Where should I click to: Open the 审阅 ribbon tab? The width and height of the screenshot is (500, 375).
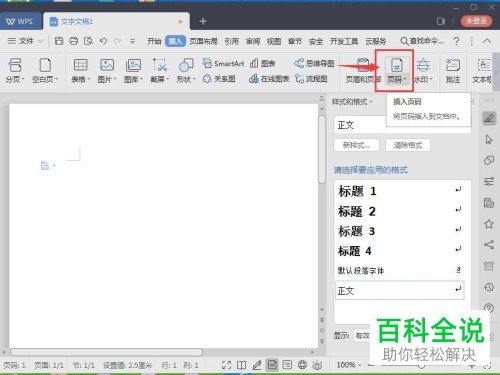click(x=253, y=41)
